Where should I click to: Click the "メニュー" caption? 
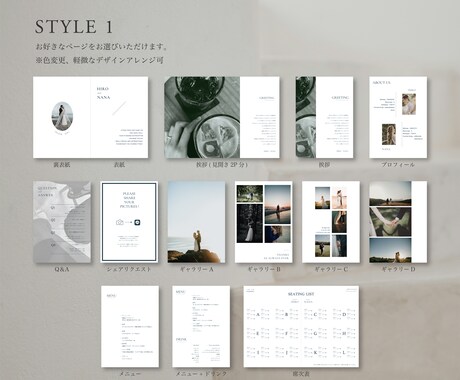pos(130,374)
